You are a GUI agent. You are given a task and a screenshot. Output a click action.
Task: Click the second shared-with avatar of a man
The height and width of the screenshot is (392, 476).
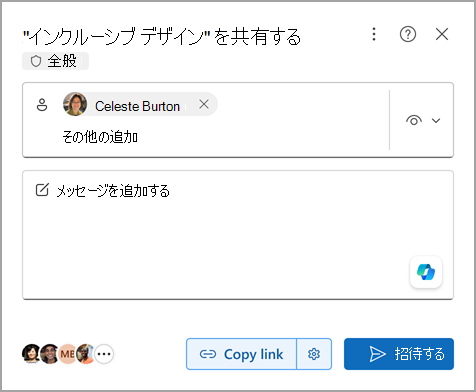click(49, 354)
